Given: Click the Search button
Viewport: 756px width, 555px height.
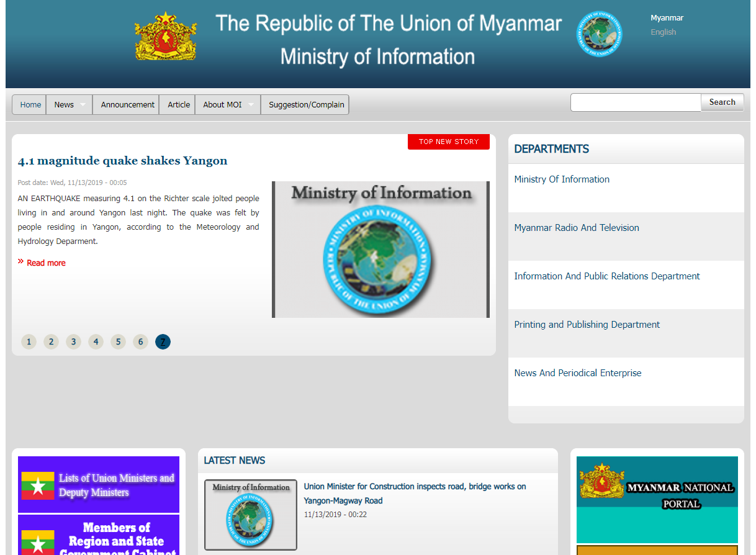Looking at the screenshot, I should 722,102.
